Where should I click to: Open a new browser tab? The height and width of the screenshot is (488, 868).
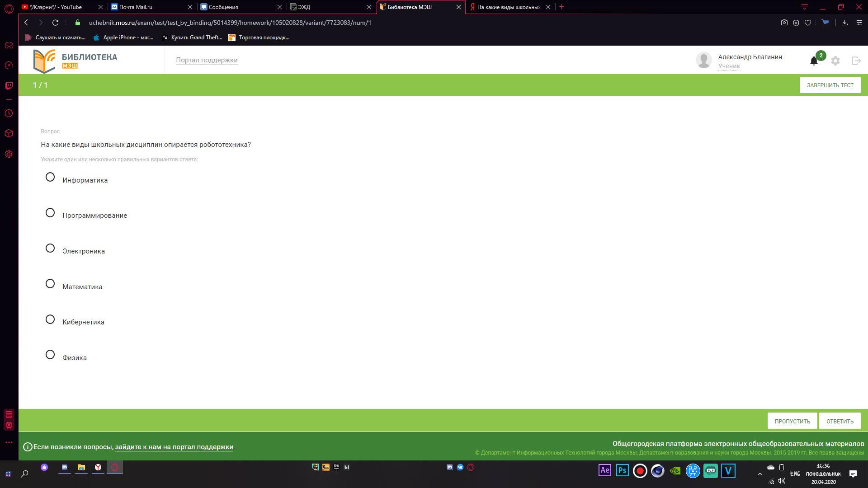(x=561, y=7)
